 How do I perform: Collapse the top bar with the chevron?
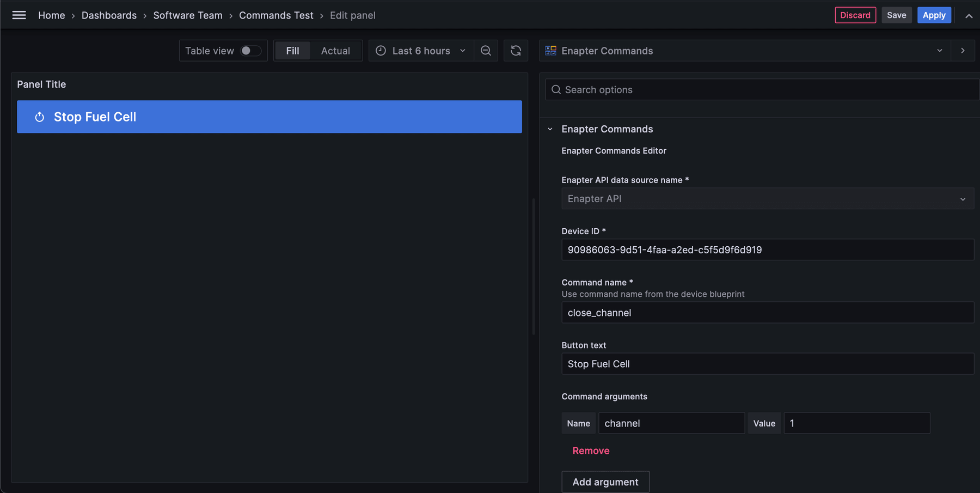point(969,16)
